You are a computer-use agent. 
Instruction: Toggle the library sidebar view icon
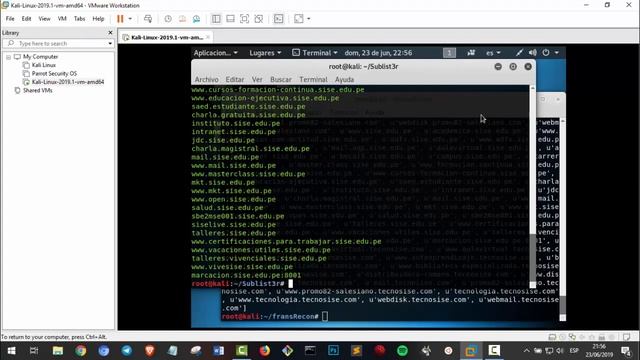coord(216,19)
